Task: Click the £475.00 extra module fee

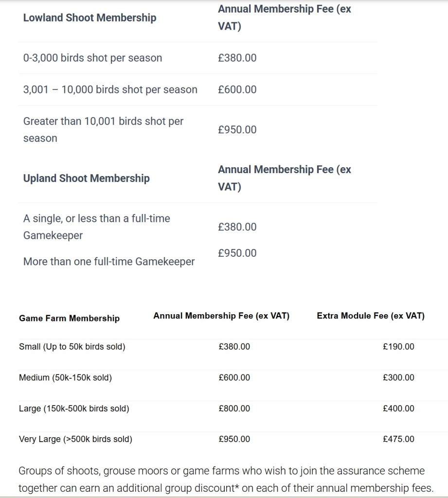Action: pyautogui.click(x=398, y=439)
